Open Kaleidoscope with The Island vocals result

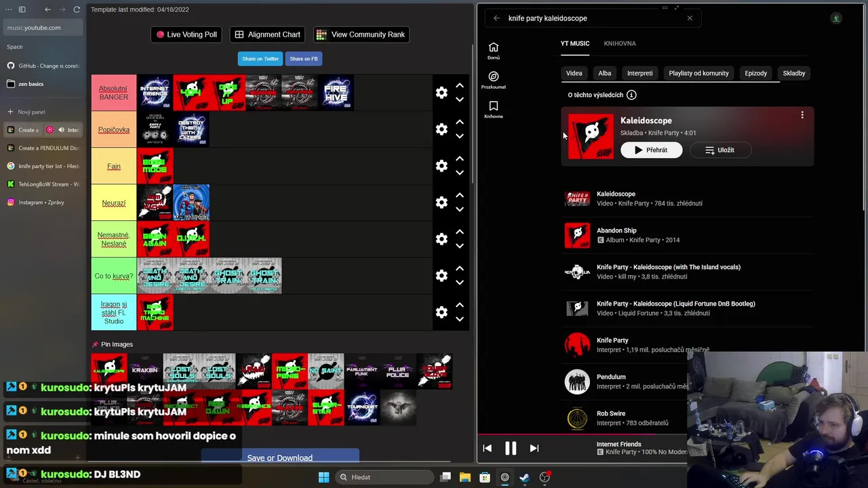click(x=688, y=272)
